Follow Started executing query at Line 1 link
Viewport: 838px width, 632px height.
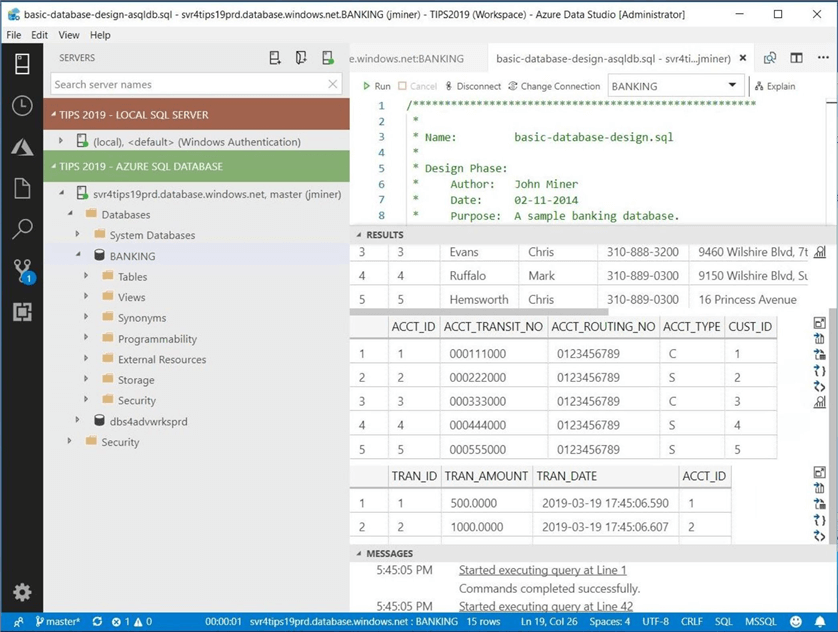(542, 570)
